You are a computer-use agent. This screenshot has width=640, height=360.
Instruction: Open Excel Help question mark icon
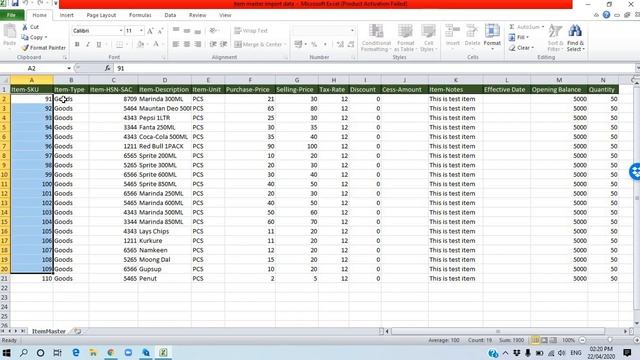pyautogui.click(x=607, y=15)
